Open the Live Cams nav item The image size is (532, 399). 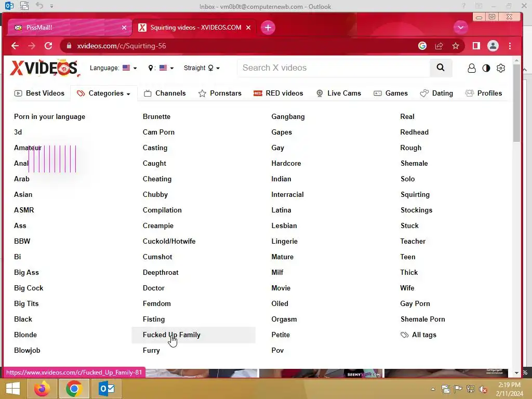click(x=339, y=94)
